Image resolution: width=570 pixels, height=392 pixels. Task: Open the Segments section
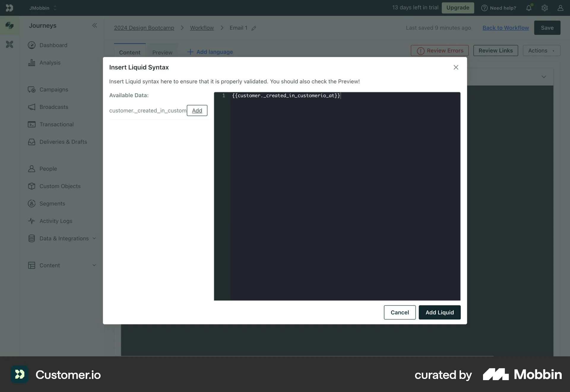click(x=52, y=203)
